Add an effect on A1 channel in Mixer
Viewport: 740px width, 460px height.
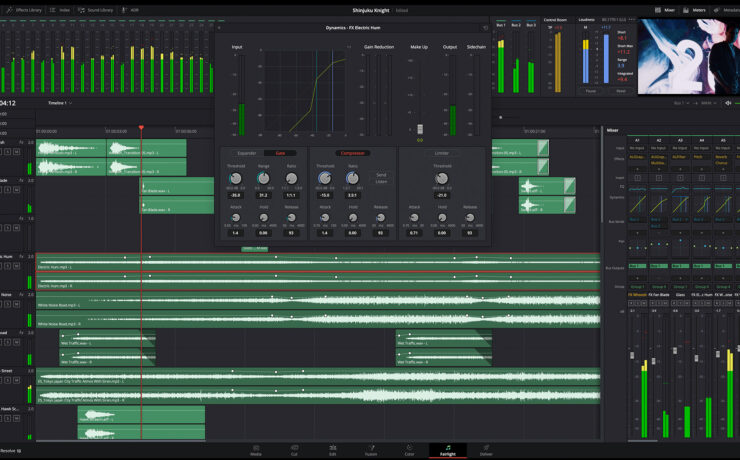637,168
